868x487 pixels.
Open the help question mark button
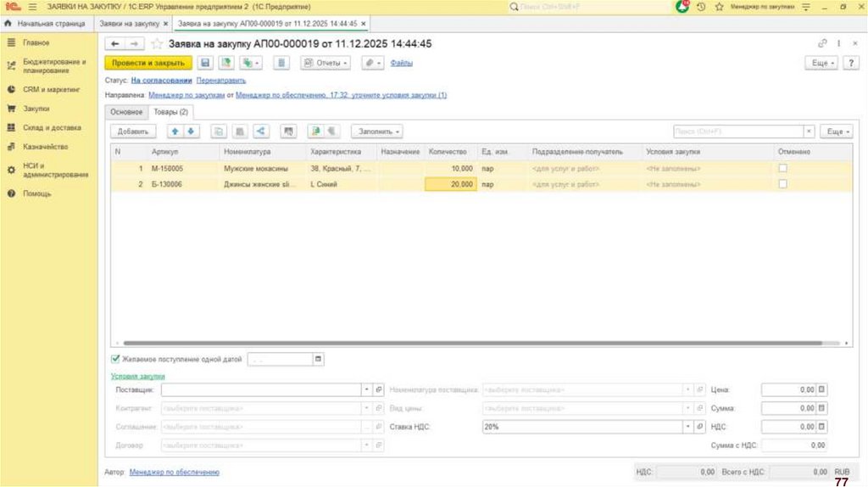(851, 63)
